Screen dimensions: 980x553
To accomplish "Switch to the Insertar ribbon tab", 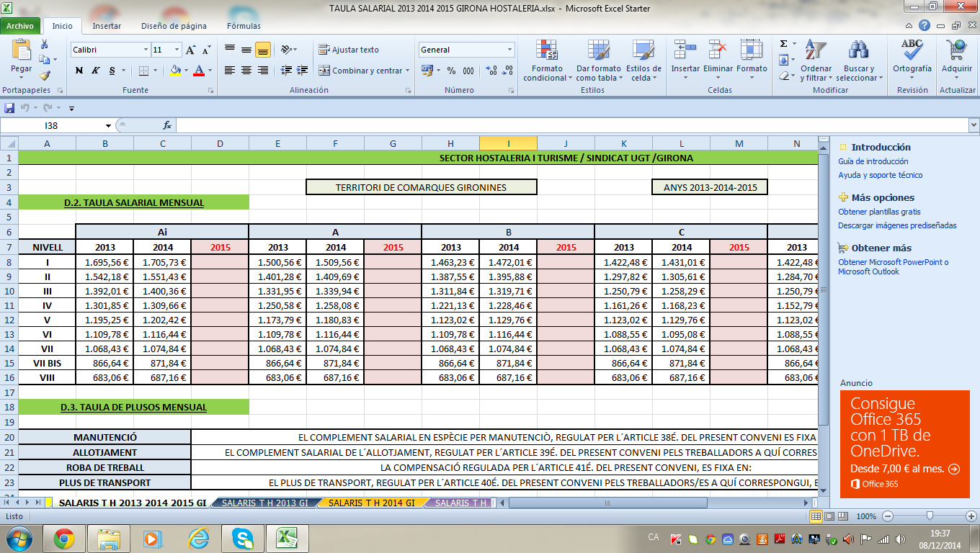I will [x=107, y=26].
